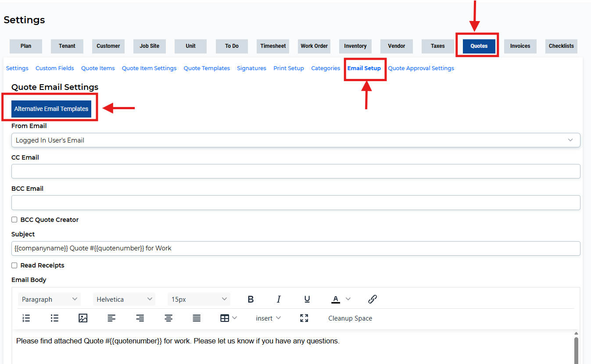Enable Read Receipts checkbox
The height and width of the screenshot is (364, 591).
point(14,265)
